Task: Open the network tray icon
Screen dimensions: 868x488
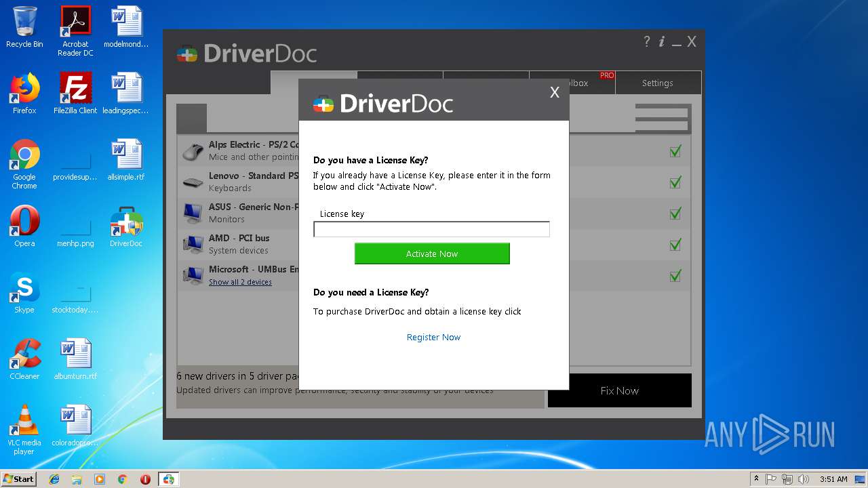Action: (787, 479)
